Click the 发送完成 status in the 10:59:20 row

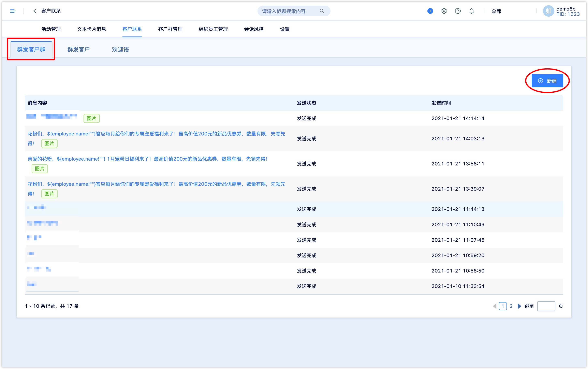[x=306, y=255]
